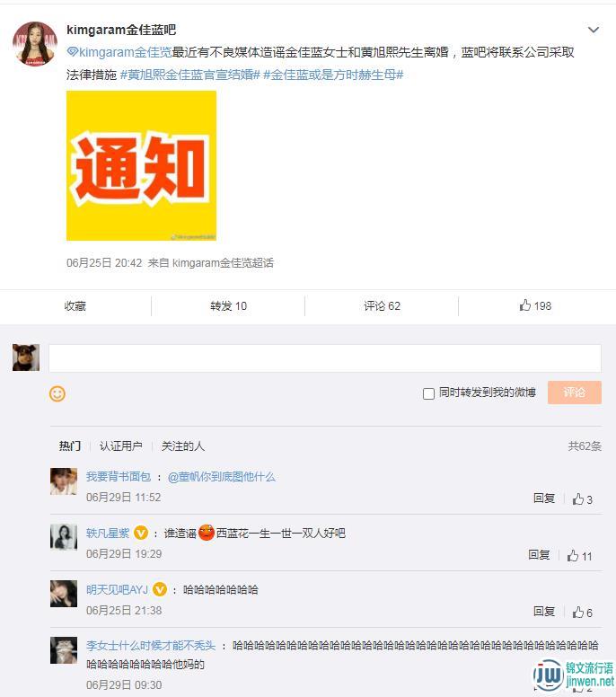The image size is (616, 697).
Task: Expand the post options chevron at top right
Action: tap(594, 30)
